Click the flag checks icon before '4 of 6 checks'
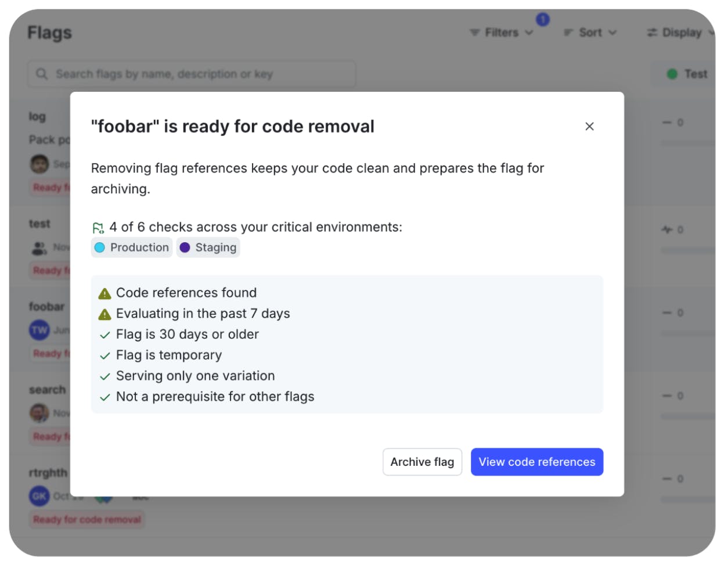 tap(98, 228)
